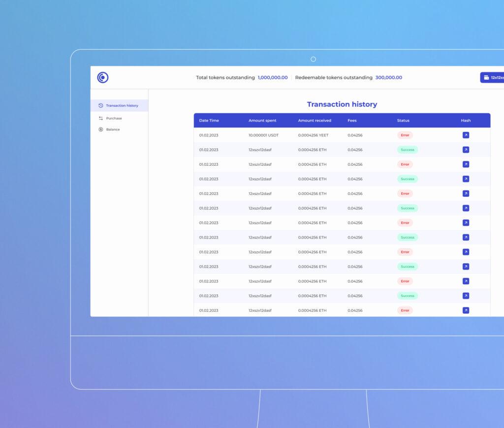Click the hash arrow on the second row
This screenshot has width=504, height=428.
point(466,150)
